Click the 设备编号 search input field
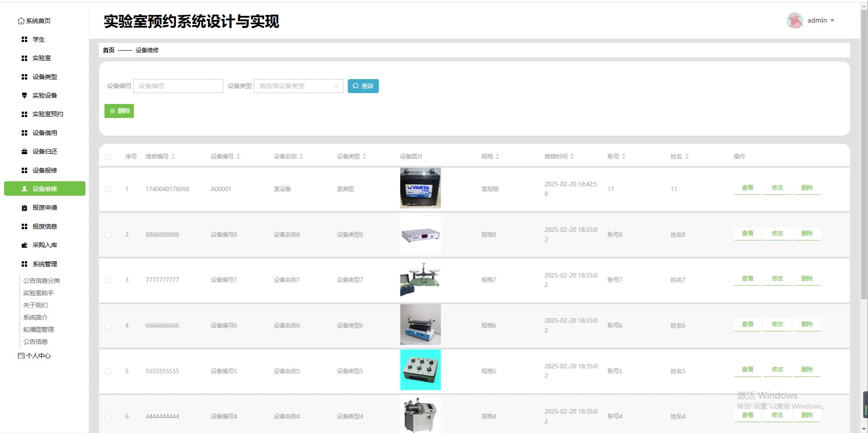868x433 pixels. (x=178, y=86)
